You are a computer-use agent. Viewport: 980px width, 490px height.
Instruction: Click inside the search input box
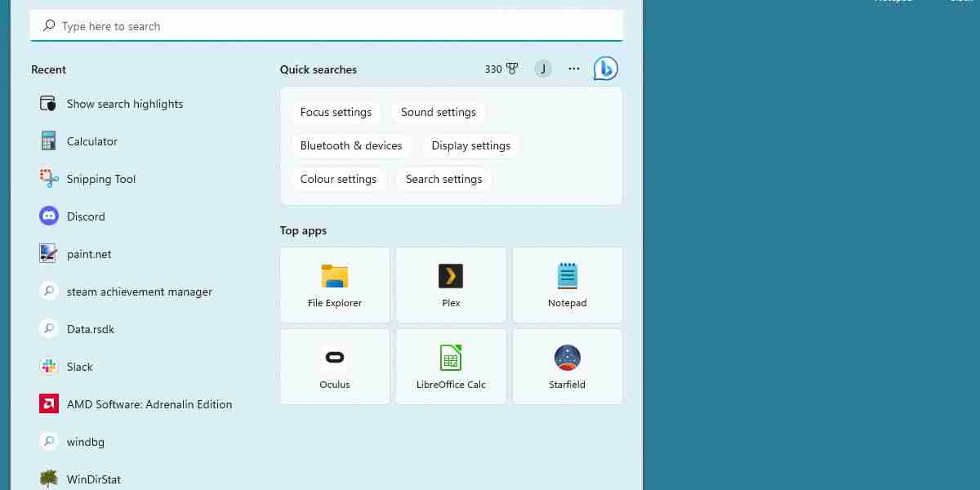tap(327, 25)
